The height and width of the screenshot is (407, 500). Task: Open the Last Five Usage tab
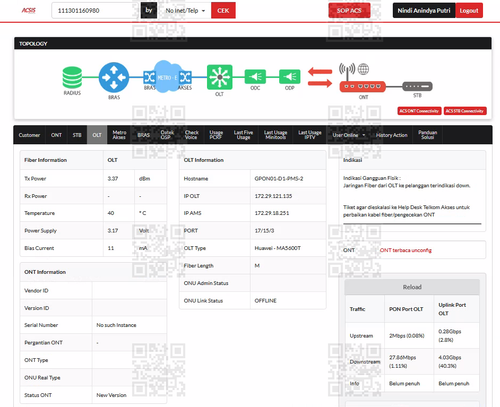pyautogui.click(x=243, y=135)
